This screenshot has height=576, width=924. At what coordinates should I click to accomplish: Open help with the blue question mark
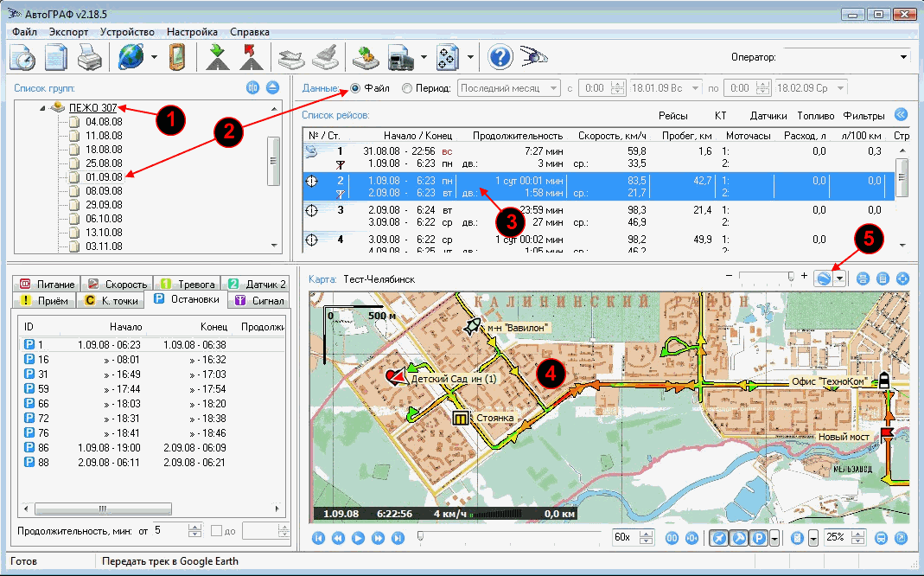[500, 58]
